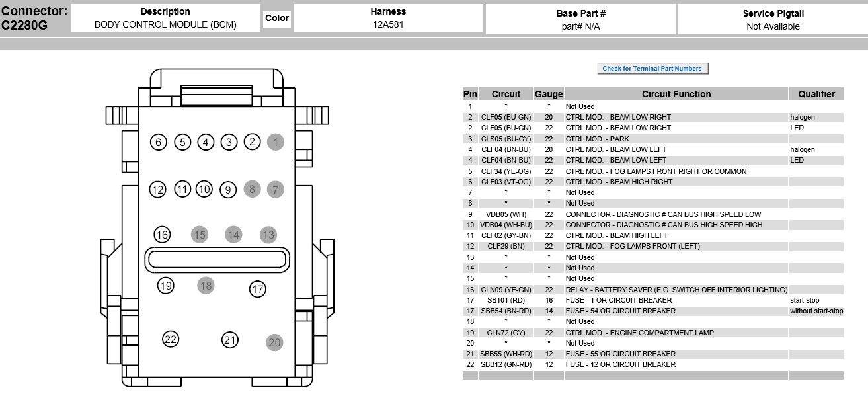Viewport: 868px width, 398px height.
Task: Select shaded pin 13 in the diagram
Action: pos(268,233)
